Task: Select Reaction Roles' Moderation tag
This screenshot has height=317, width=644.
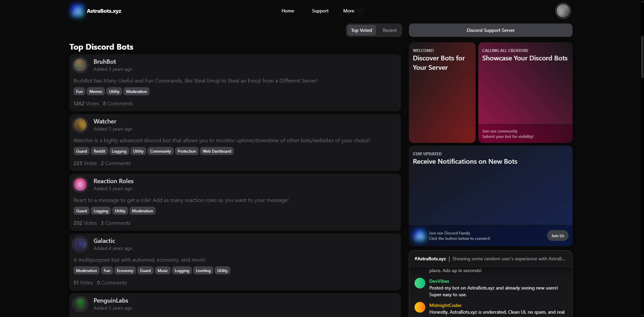Action: (143, 211)
